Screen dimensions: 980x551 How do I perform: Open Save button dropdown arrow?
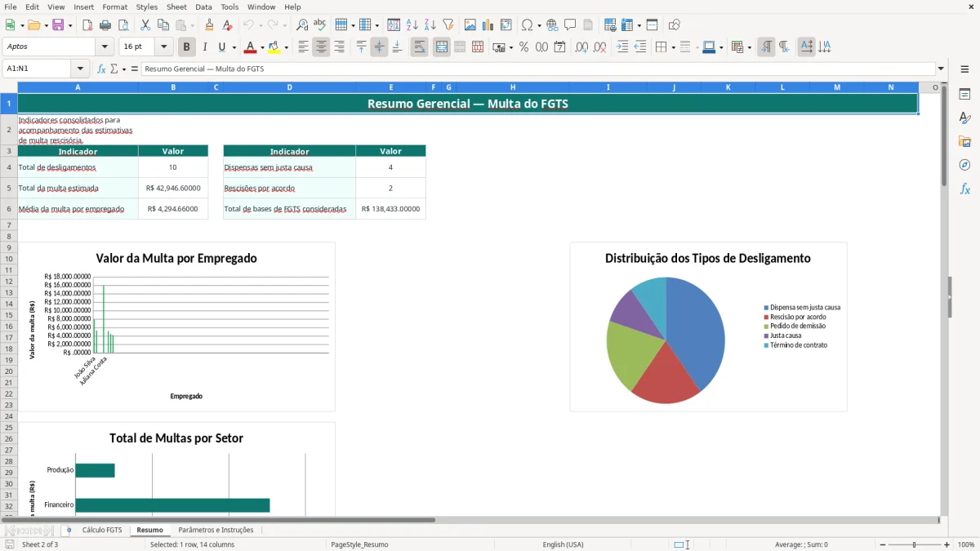(69, 25)
